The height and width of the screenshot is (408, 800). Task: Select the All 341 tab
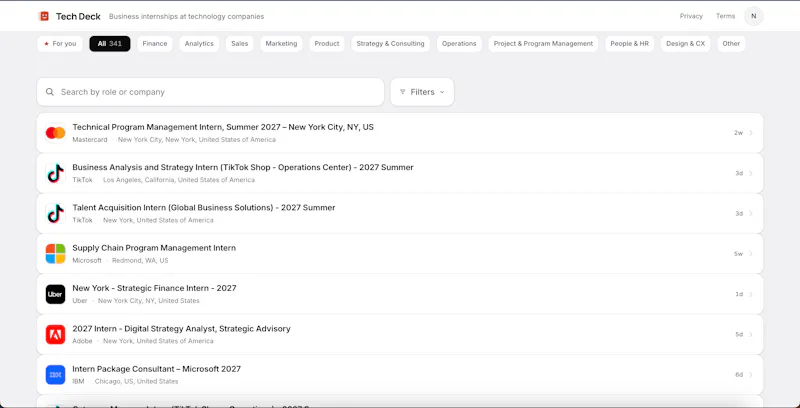click(x=110, y=44)
